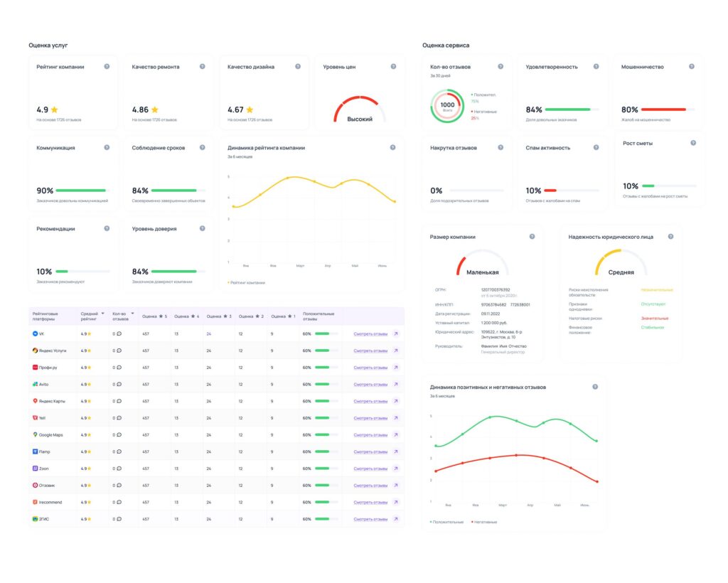Screen dimensions: 728x583
Task: Open Смотреть отзывы link in 2ГИС row
Action: [370, 519]
